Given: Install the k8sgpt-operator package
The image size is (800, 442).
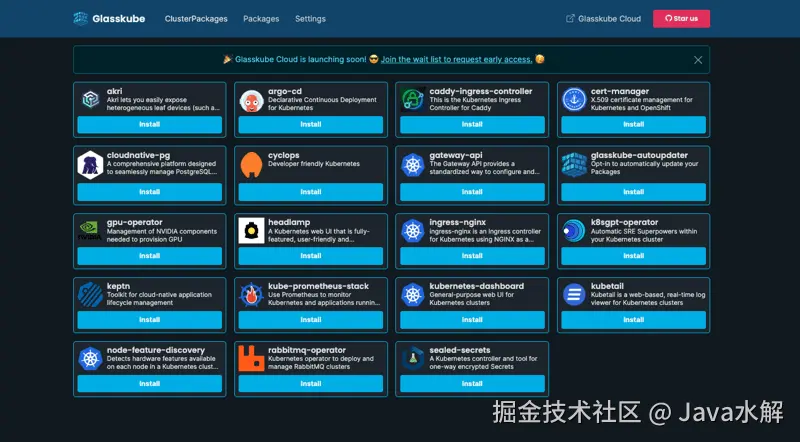Looking at the screenshot, I should tap(634, 256).
